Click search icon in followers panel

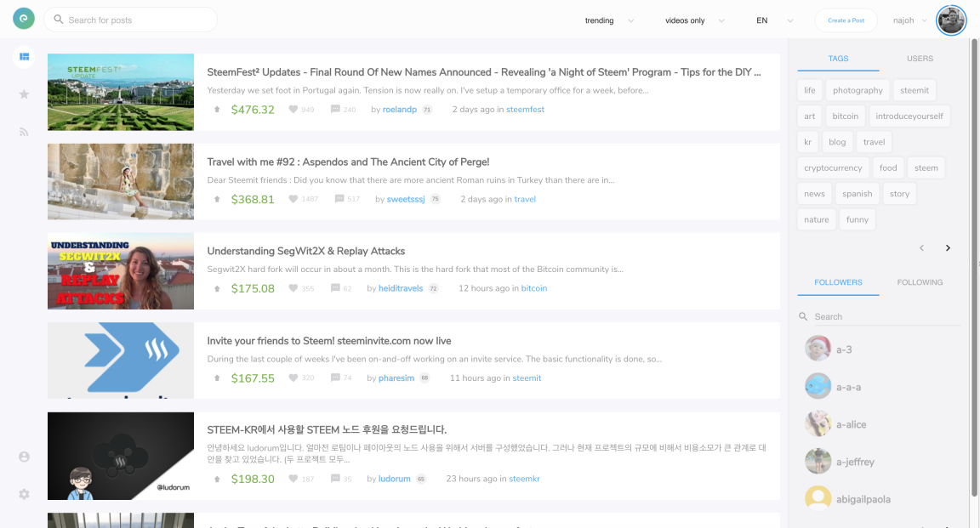803,317
